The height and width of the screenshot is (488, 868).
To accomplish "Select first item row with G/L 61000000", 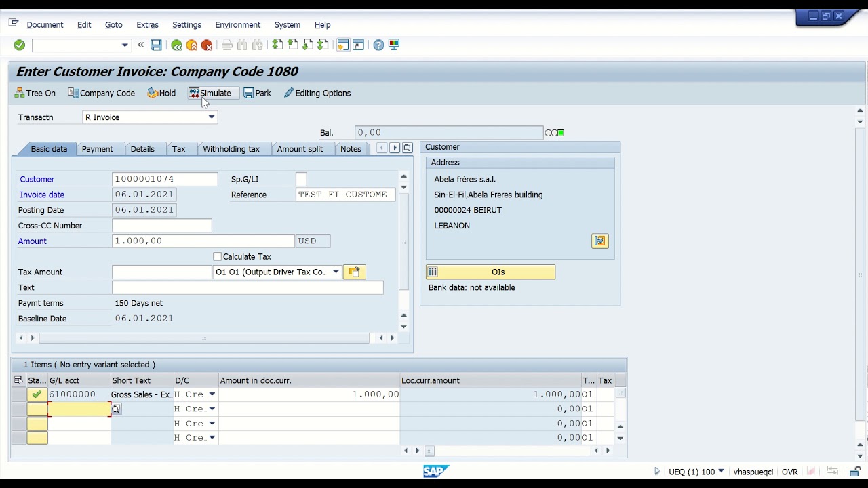I will click(18, 394).
